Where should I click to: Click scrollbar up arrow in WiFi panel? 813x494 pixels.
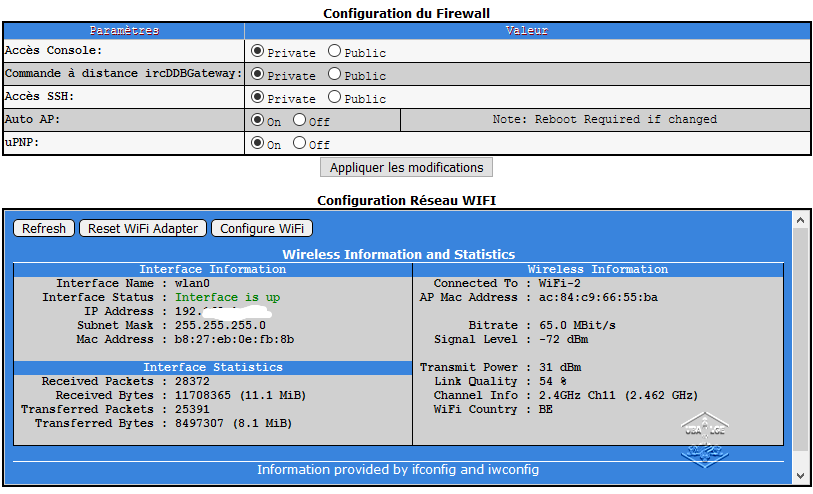pos(801,220)
